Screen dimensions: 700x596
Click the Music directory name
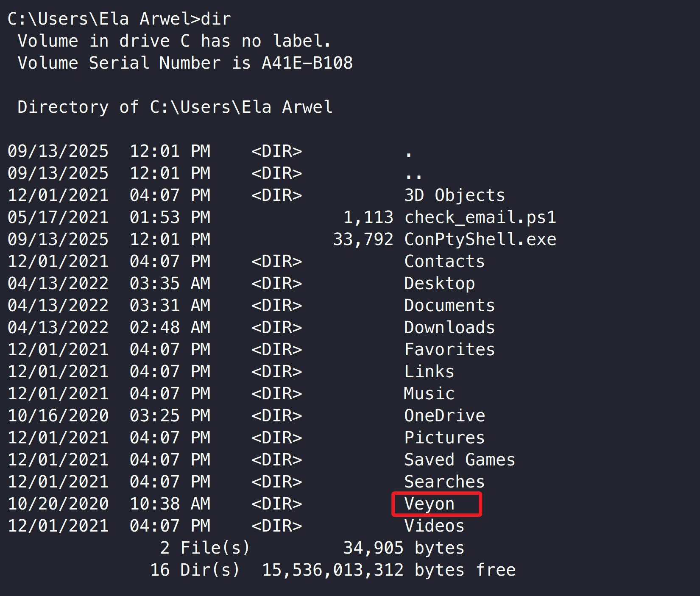429,394
